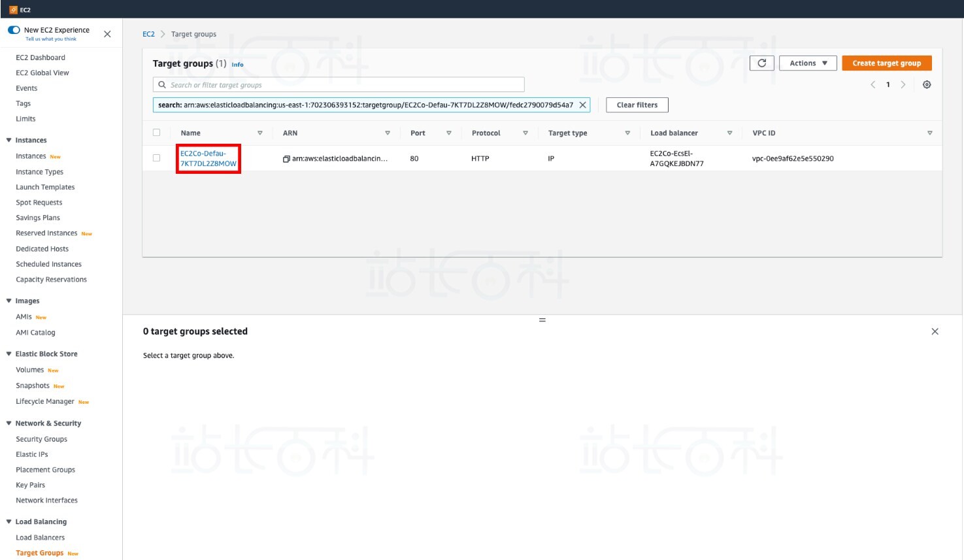The height and width of the screenshot is (560, 964).
Task: Click the refresh target groups icon button
Action: coord(761,63)
